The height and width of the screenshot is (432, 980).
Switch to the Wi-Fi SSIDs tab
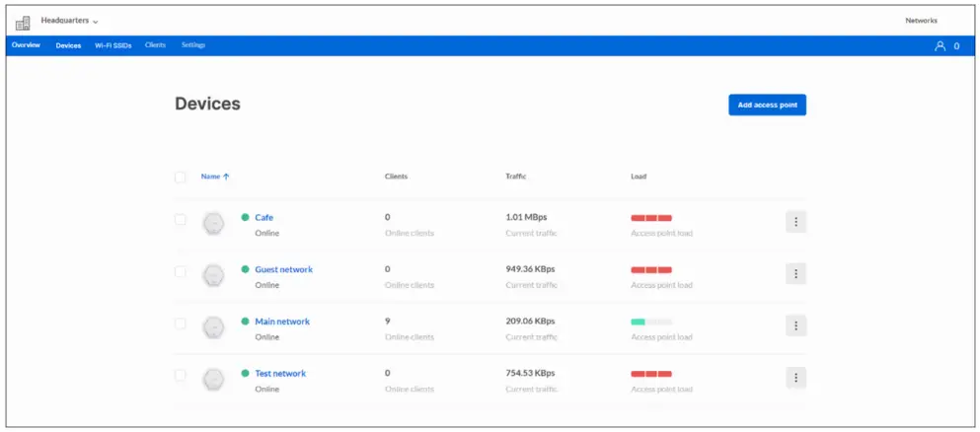[x=113, y=45]
